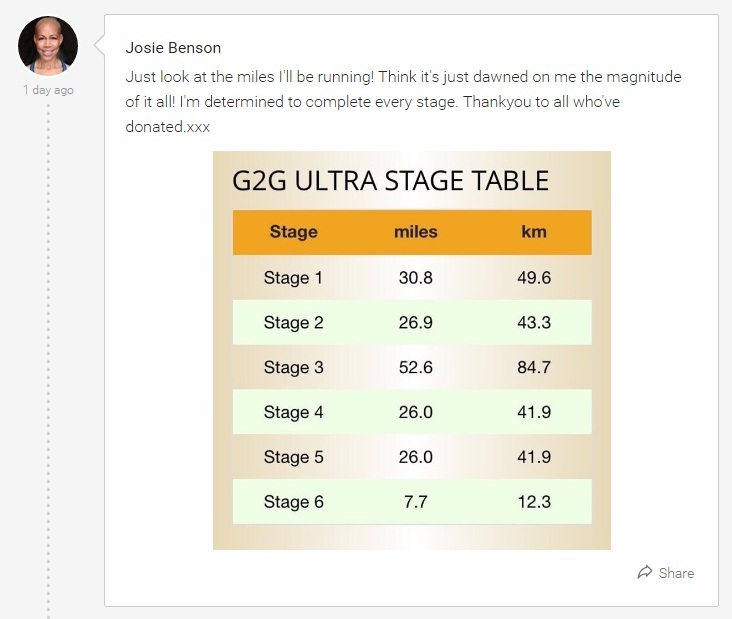This screenshot has width=732, height=619.
Task: Select the km column header
Action: coord(534,232)
